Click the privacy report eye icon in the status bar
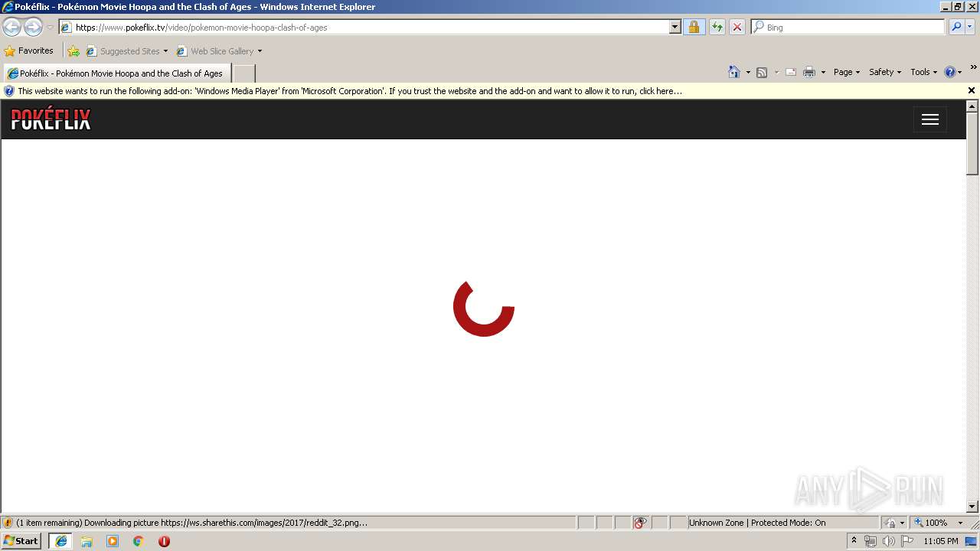The height and width of the screenshot is (551, 980). click(x=640, y=523)
